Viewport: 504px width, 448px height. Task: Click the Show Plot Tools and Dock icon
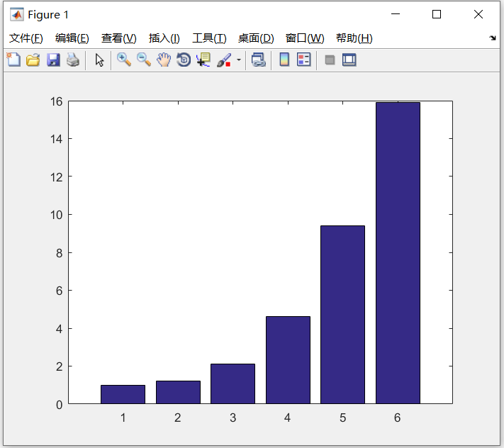pyautogui.click(x=349, y=60)
